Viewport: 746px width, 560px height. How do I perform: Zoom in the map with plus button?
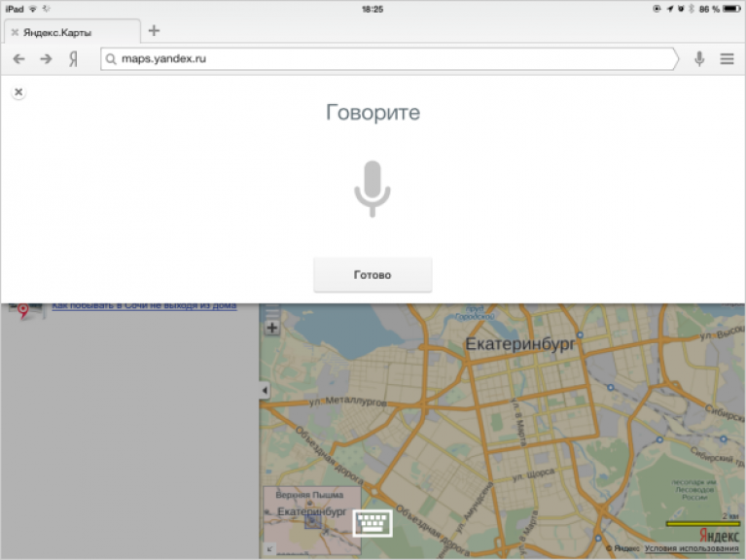(272, 328)
